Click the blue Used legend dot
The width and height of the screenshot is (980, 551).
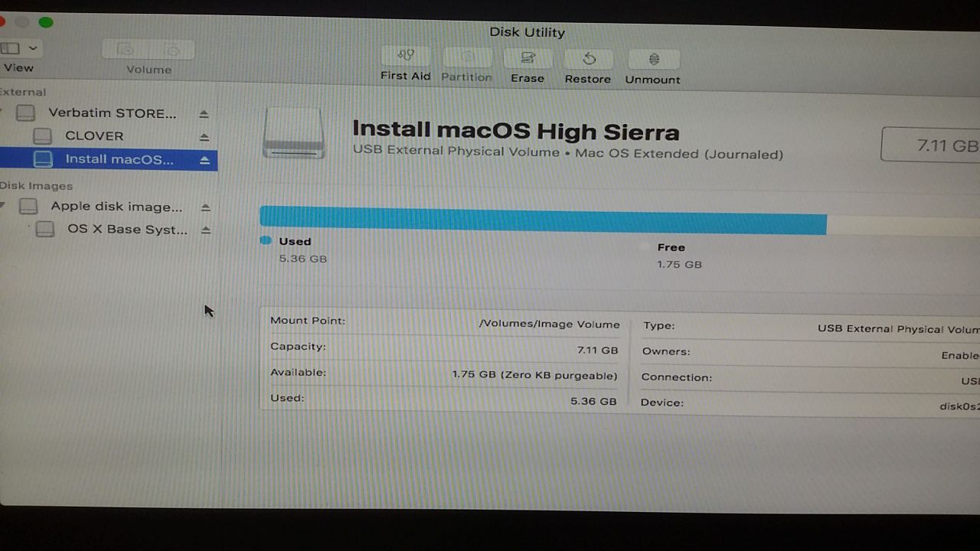click(x=266, y=240)
